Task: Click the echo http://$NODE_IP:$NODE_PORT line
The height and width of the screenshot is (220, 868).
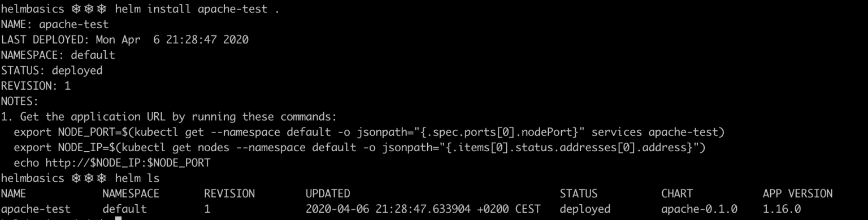Action: coord(112,163)
